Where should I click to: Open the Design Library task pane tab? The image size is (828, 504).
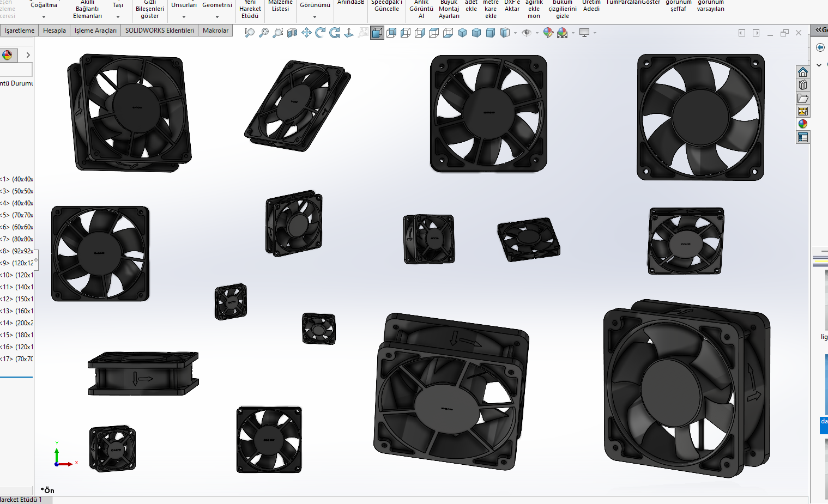pos(803,85)
